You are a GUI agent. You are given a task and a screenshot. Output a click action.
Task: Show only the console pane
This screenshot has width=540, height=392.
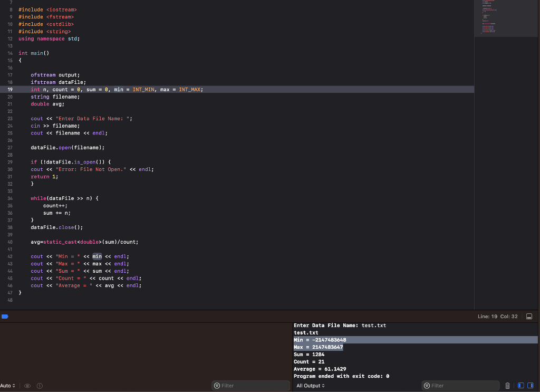click(x=531, y=386)
